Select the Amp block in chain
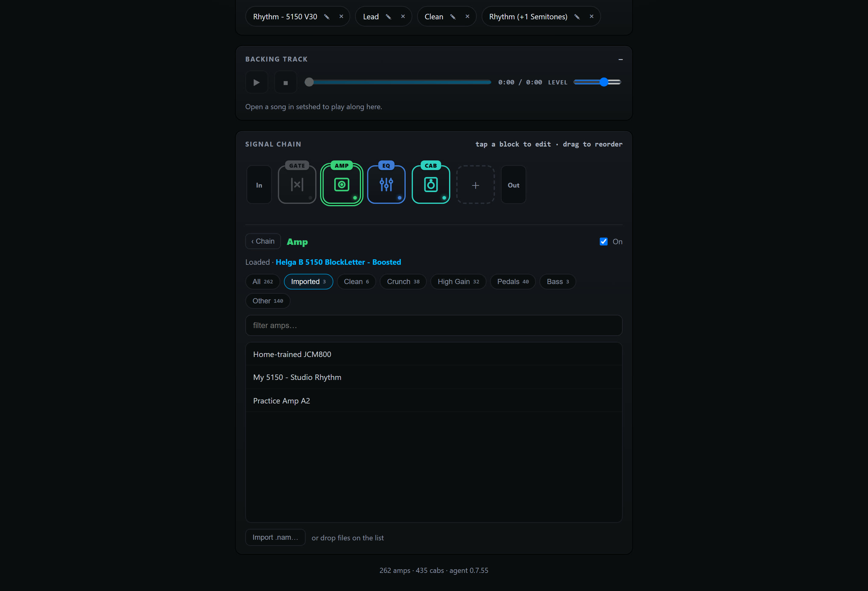868x591 pixels. [x=341, y=185]
